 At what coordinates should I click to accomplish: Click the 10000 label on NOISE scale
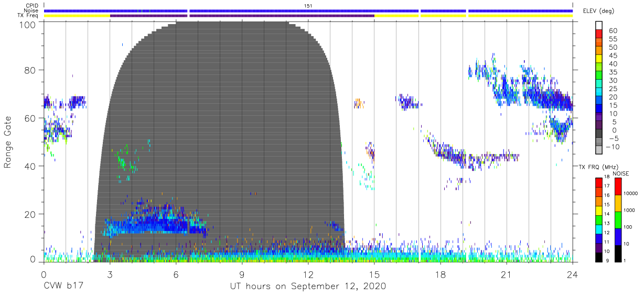(x=630, y=194)
